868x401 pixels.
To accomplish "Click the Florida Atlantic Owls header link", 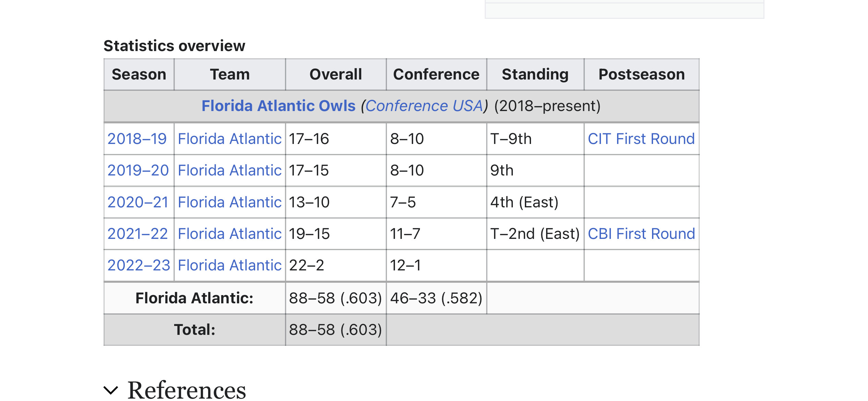I will 278,106.
